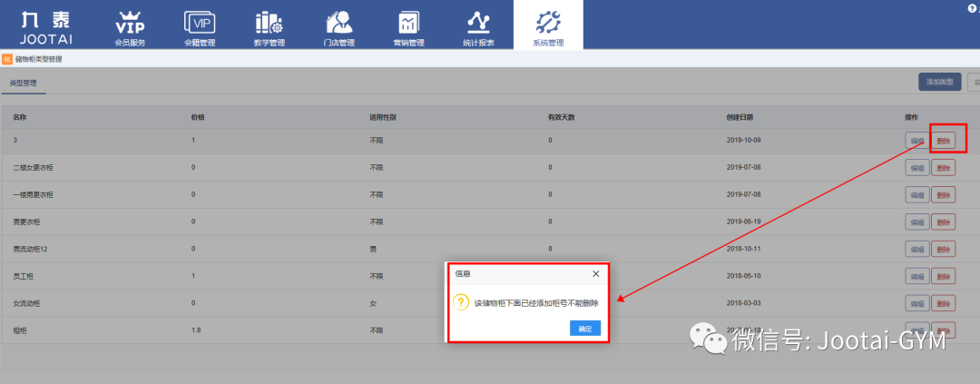Delete the 一楼男更衣柜 row

click(x=943, y=194)
